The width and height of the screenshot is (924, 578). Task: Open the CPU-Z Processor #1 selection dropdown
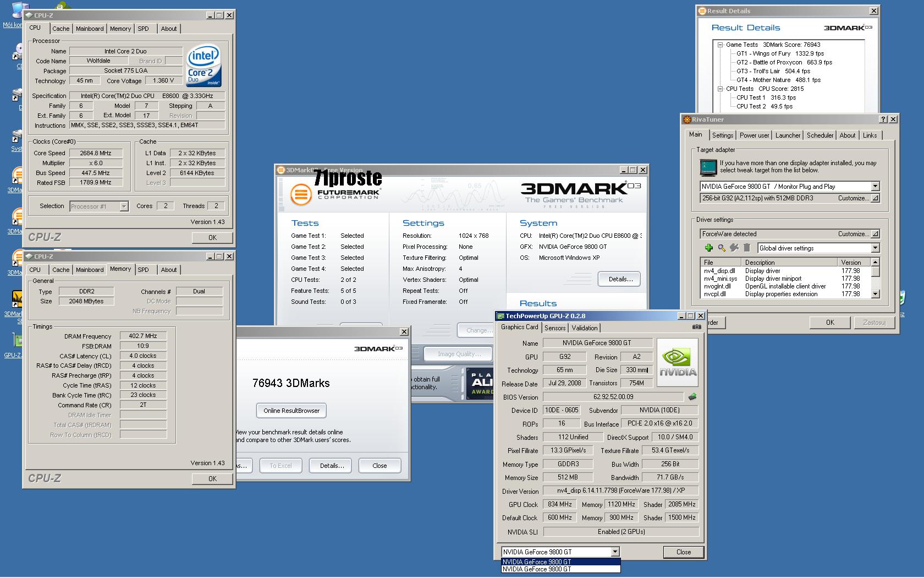[x=124, y=206]
